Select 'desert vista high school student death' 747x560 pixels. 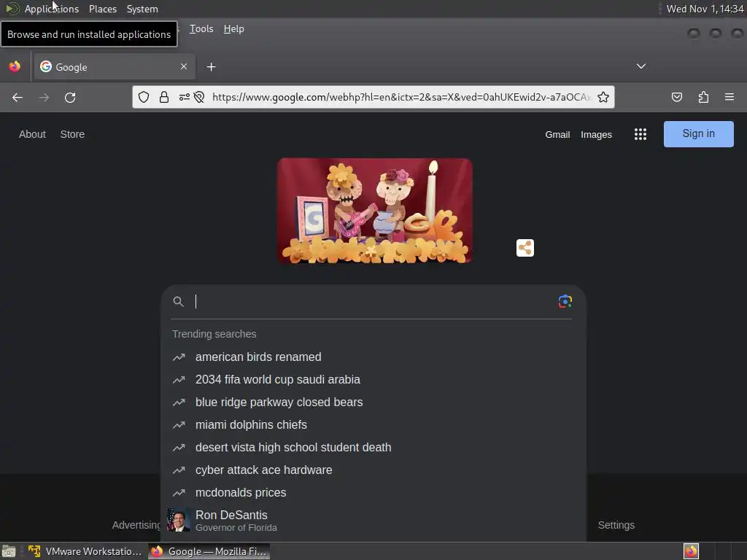coord(373,447)
